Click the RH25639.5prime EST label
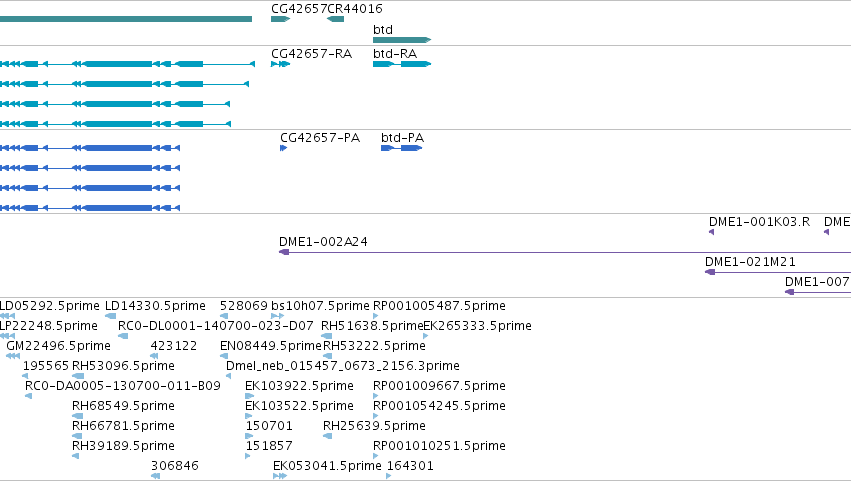This screenshot has width=851, height=481. tap(374, 427)
